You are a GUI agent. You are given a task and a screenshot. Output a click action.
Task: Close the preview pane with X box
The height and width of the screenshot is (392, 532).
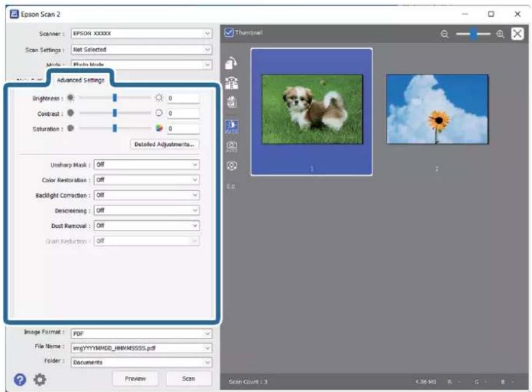[518, 34]
